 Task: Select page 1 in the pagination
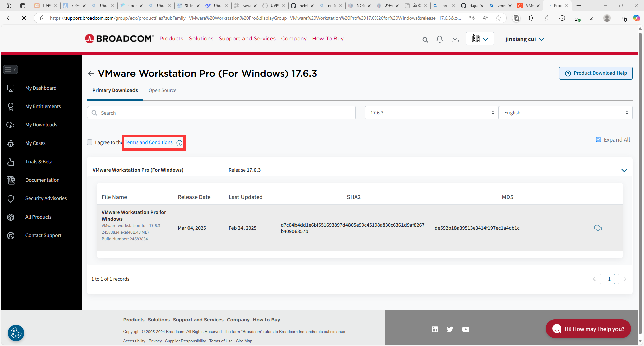(609, 279)
